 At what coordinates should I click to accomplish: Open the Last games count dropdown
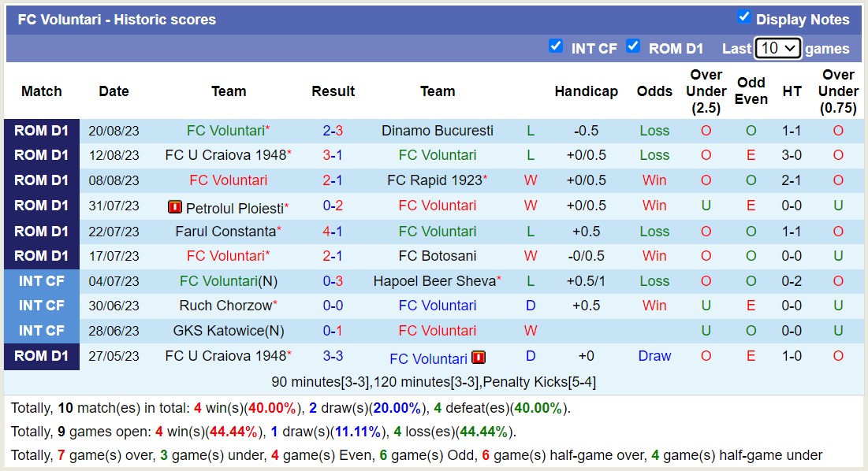pyautogui.click(x=777, y=48)
